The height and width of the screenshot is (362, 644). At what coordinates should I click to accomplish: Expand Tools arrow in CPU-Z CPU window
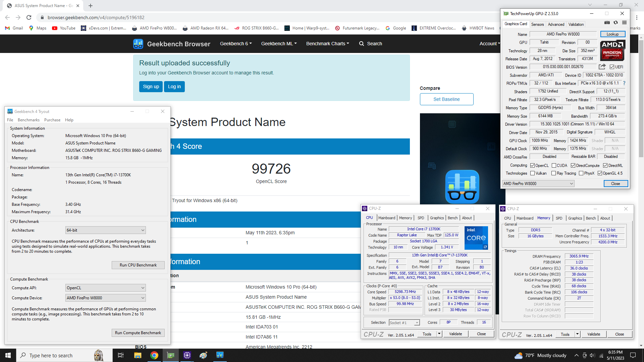tap(439, 334)
